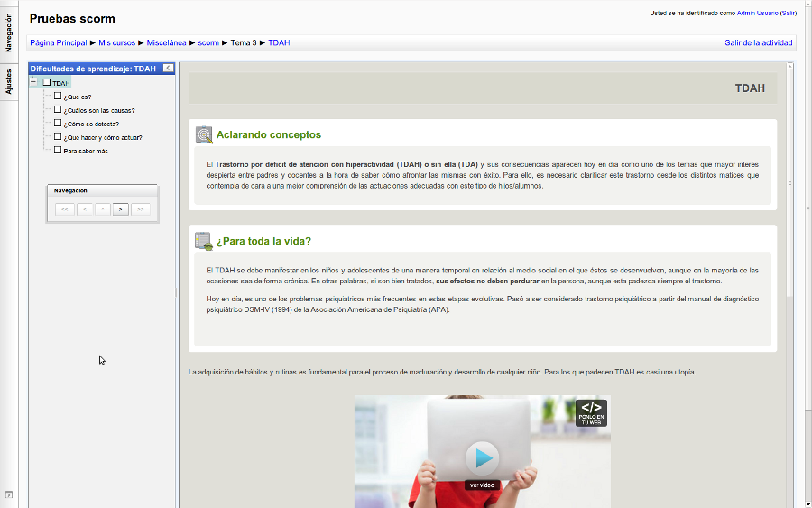Click the 'Ponlo en tu web' embed icon
This screenshot has height=508, width=812.
coord(591,412)
